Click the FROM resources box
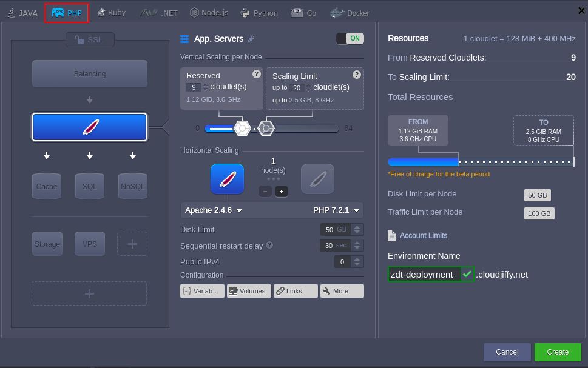This screenshot has height=368, width=588. [417, 130]
